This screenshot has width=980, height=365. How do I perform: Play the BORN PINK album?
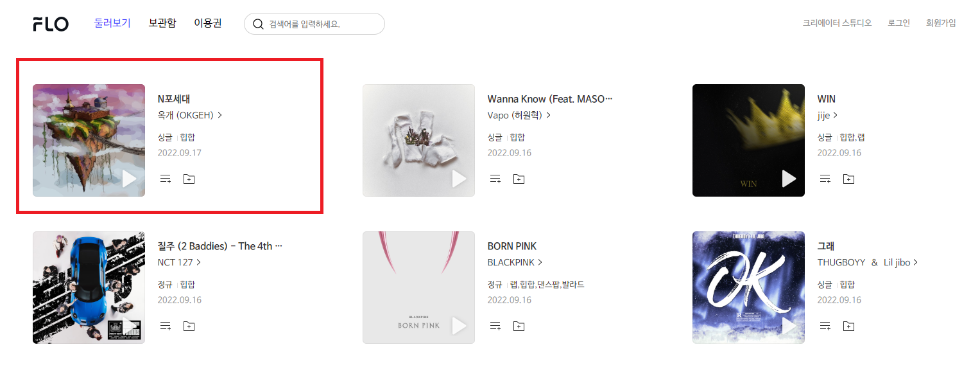pos(459,326)
